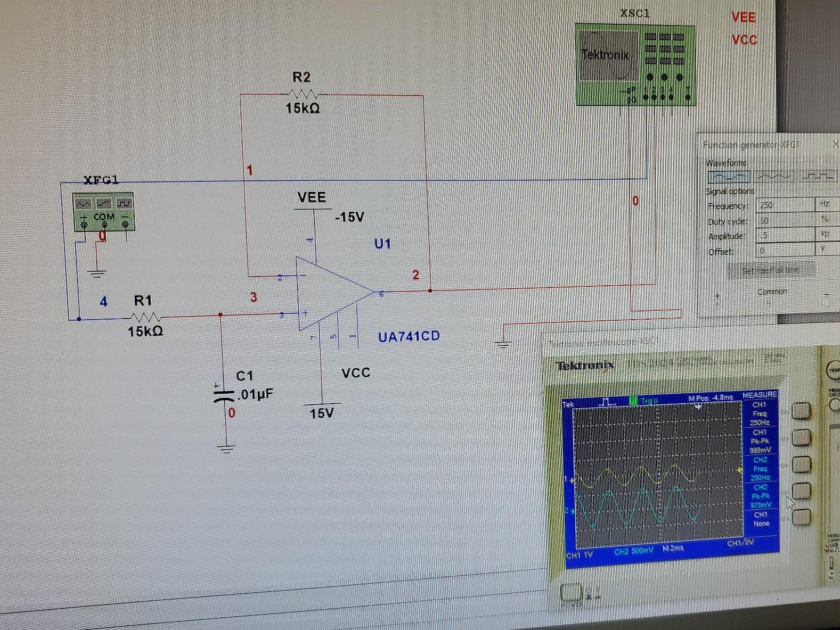Click resistor R1 on the schematic
Image resolution: width=840 pixels, height=630 pixels.
pyautogui.click(x=145, y=317)
